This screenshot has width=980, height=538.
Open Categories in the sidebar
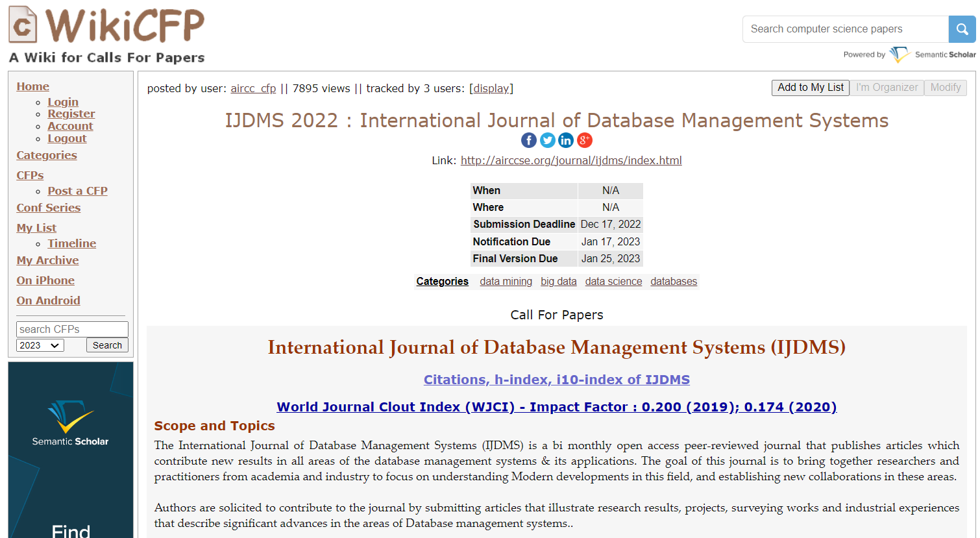click(47, 155)
